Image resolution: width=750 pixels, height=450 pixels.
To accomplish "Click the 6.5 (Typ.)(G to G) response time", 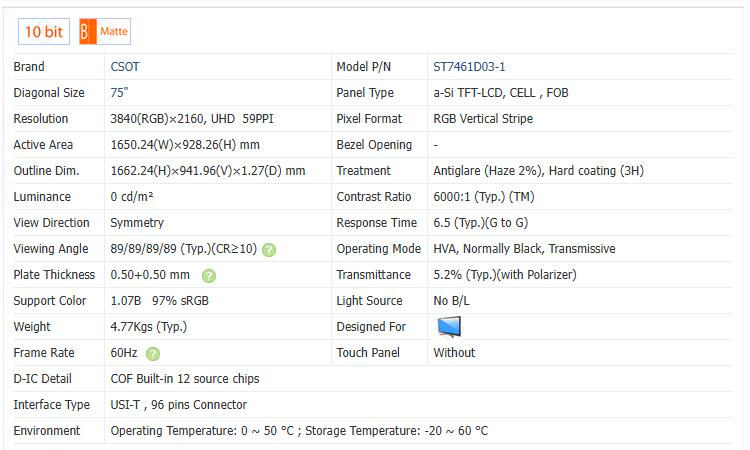I will [481, 223].
